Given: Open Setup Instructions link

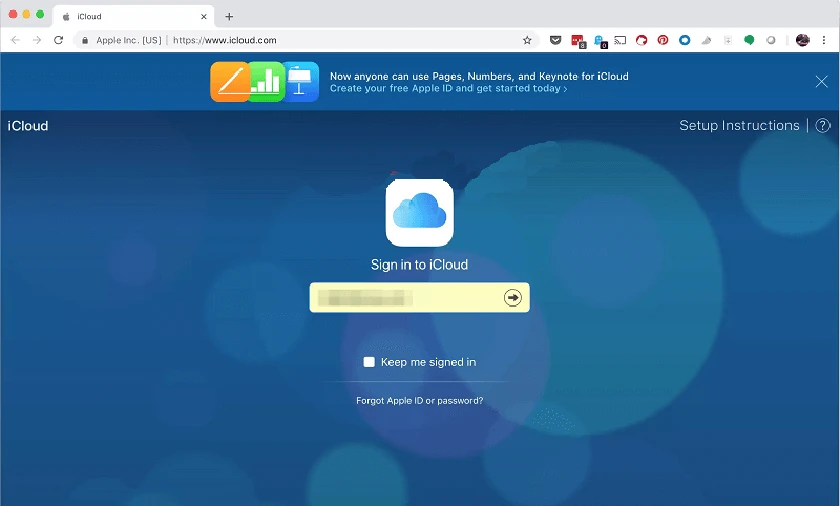Looking at the screenshot, I should (739, 125).
